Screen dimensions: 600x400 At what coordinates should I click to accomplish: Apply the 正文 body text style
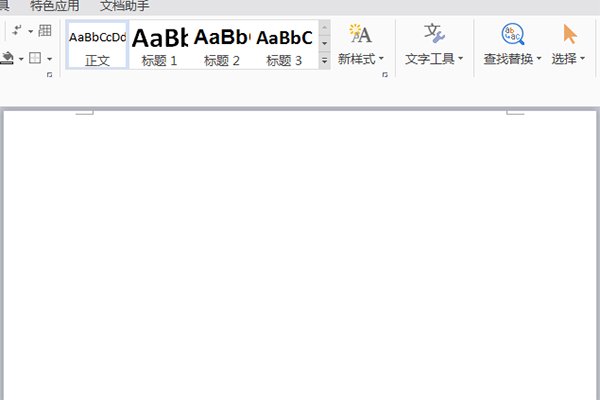click(x=97, y=46)
